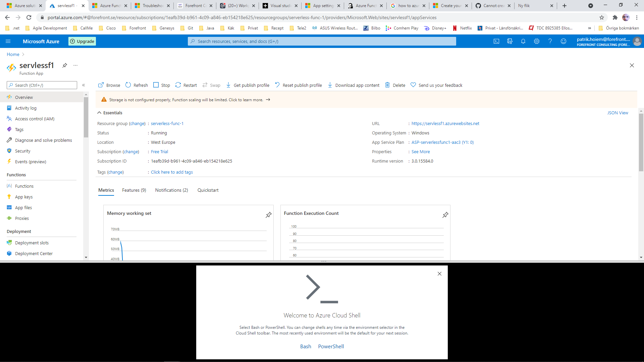Pin the Memory working set chart
This screenshot has height=362, width=644.
[269, 215]
